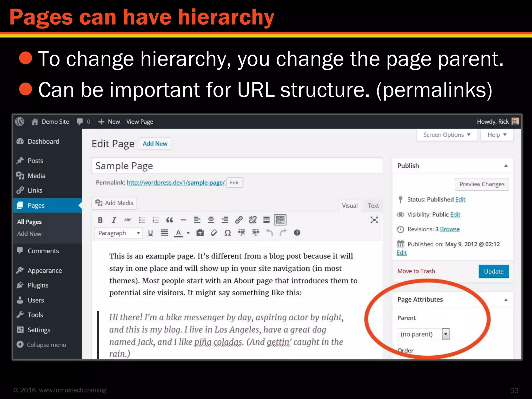
Task: Align text right
Action: point(225,220)
